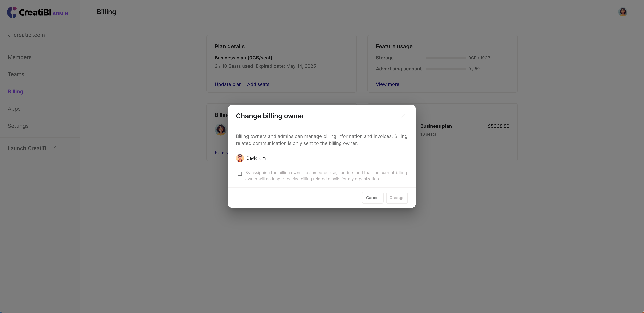This screenshot has width=644, height=313.
Task: Navigate to Apps in the sidebar
Action: pyautogui.click(x=14, y=109)
